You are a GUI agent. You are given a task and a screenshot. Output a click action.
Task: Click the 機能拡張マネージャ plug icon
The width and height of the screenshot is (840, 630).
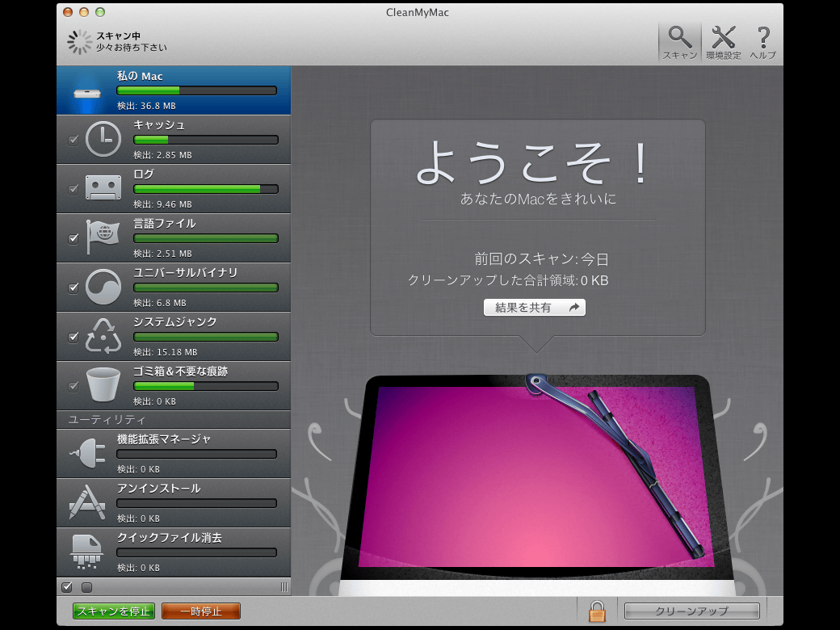87,453
